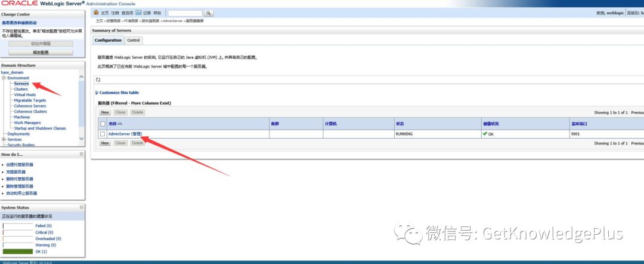Click the AdminServer breadcrumb link
The height and width of the screenshot is (264, 644).
click(172, 20)
